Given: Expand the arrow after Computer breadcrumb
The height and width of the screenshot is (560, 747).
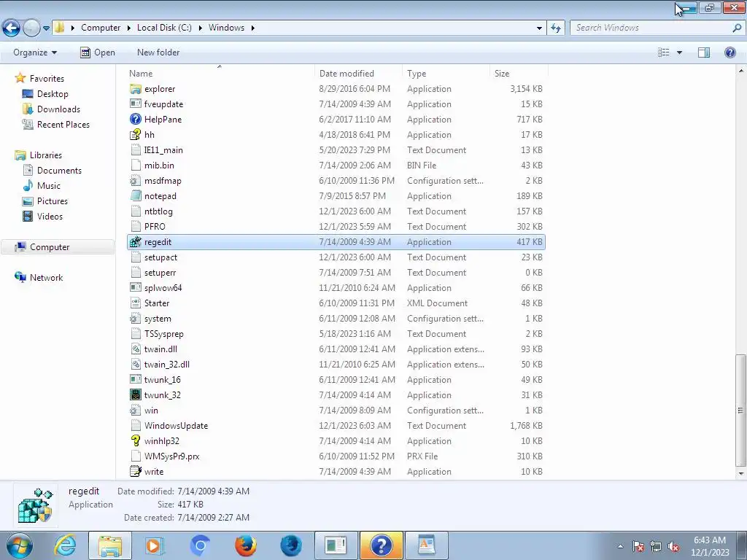Looking at the screenshot, I should tap(128, 28).
